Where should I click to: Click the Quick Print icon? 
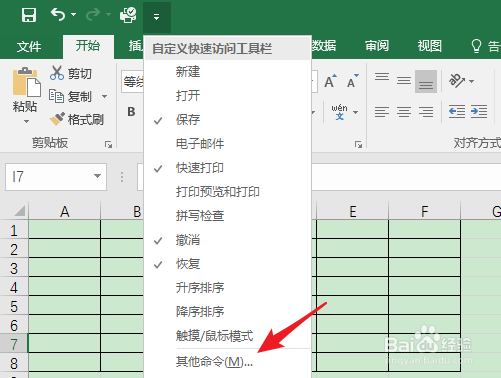tap(128, 15)
